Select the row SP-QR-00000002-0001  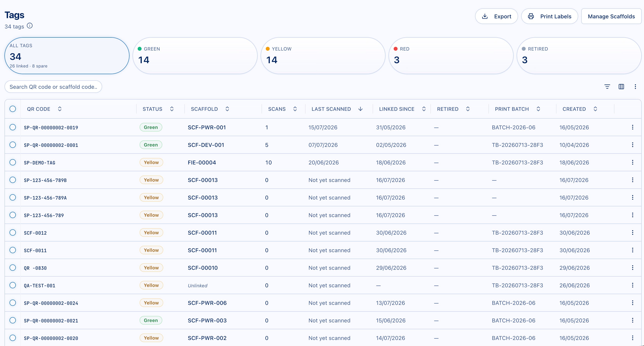13,145
